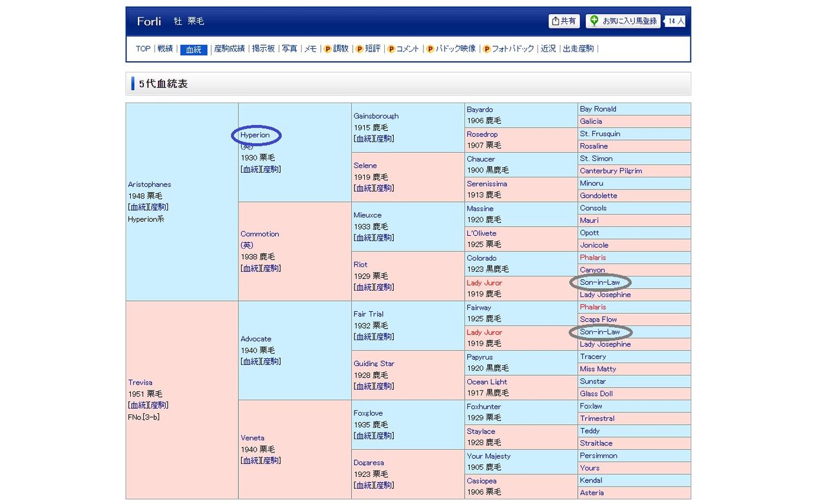Open the 調教 tab
Image resolution: width=825 pixels, height=504 pixels.
pos(340,49)
